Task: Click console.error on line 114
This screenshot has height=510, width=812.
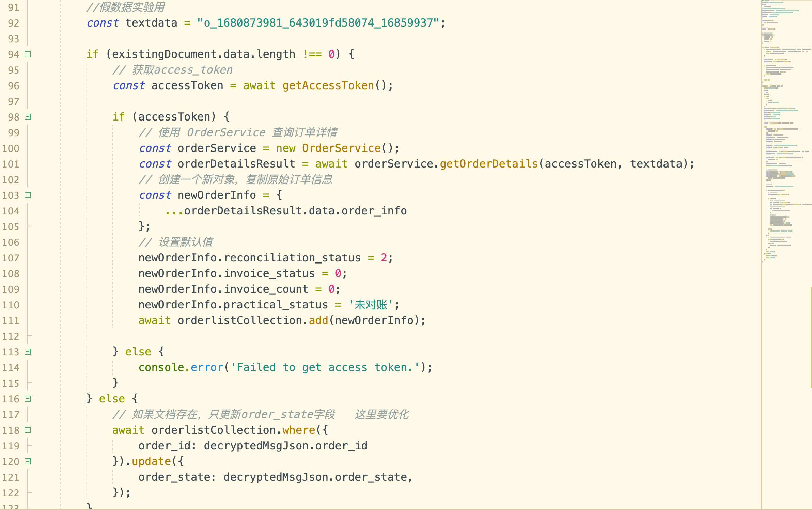Action: [181, 367]
